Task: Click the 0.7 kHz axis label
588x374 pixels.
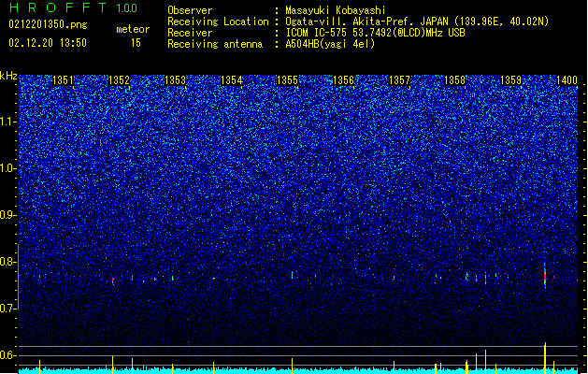Action: pos(8,309)
